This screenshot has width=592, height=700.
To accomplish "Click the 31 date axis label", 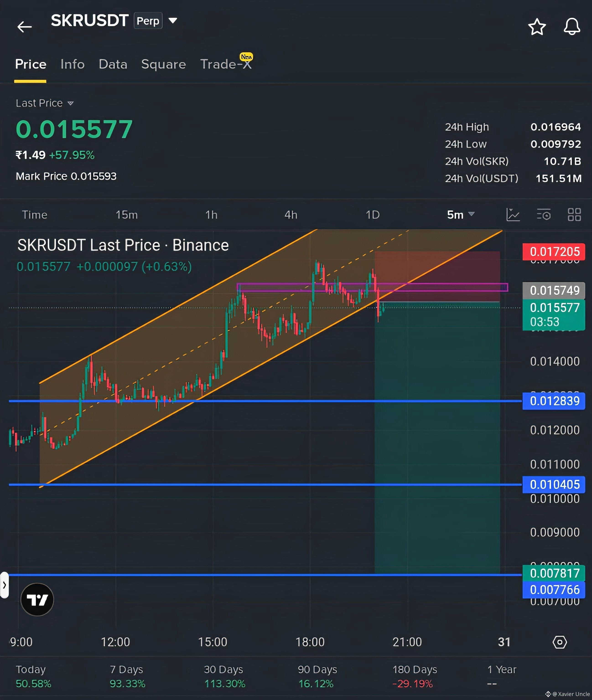I will [504, 642].
